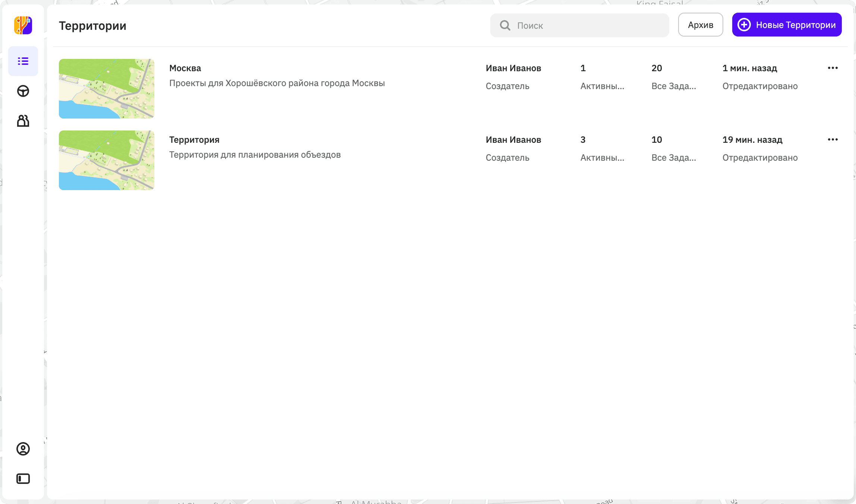Click the Территории page heading
856x504 pixels.
92,26
